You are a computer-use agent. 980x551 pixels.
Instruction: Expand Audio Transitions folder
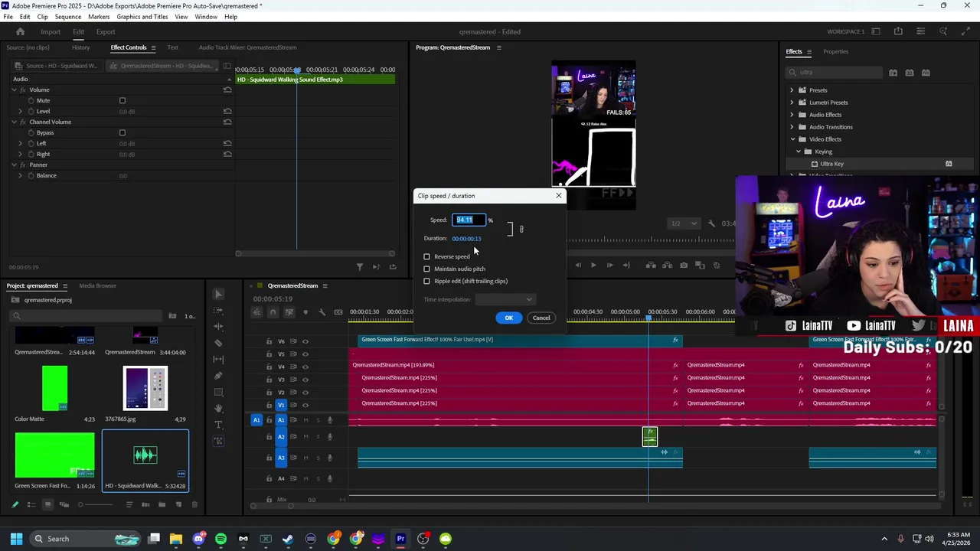tap(792, 127)
